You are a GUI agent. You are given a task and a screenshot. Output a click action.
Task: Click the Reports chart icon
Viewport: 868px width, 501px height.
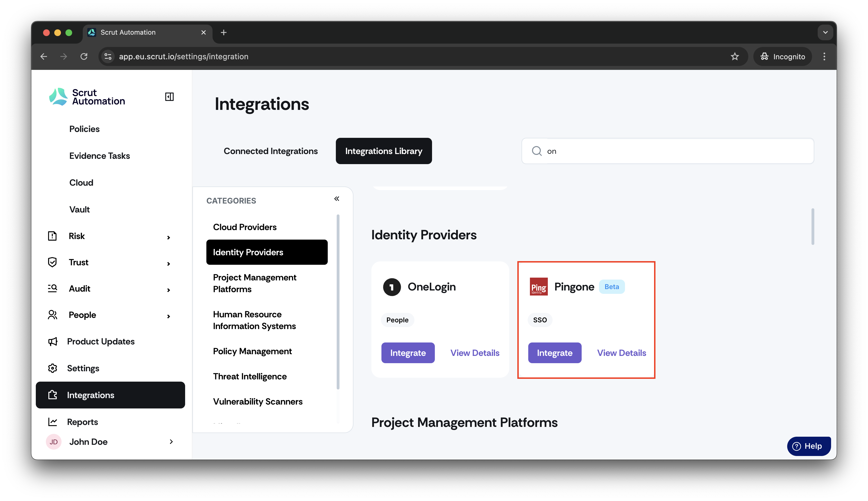tap(52, 422)
